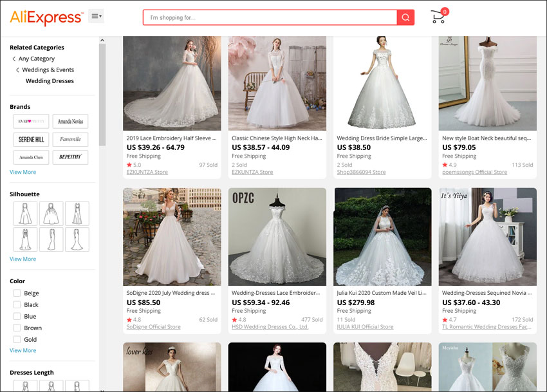Select ball gown silhouette icon in top row
This screenshot has width=547, height=392.
51,214
